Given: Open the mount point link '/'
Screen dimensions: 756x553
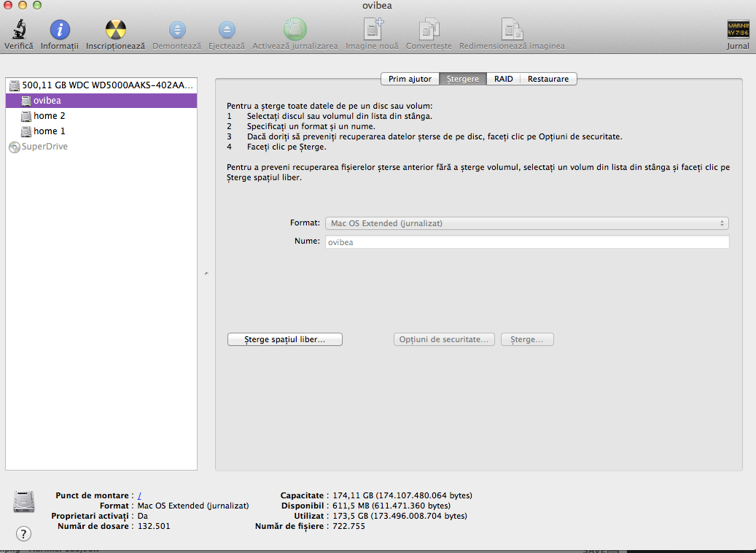Looking at the screenshot, I should [139, 495].
